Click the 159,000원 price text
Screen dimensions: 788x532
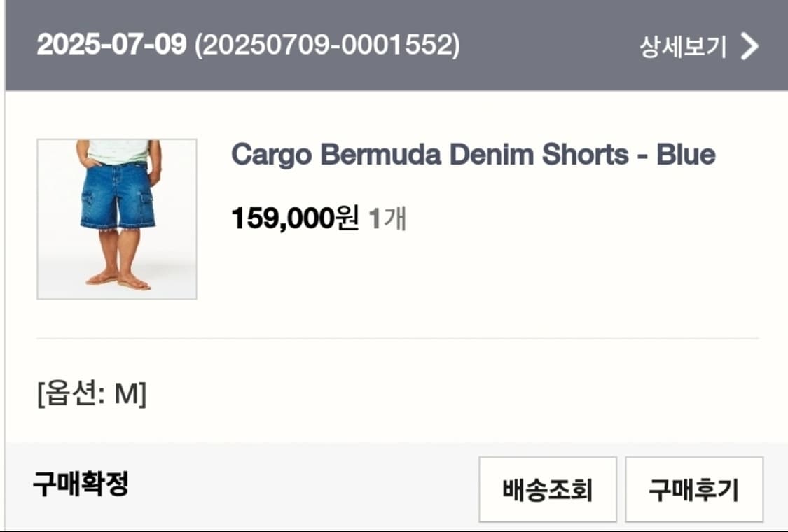[294, 219]
